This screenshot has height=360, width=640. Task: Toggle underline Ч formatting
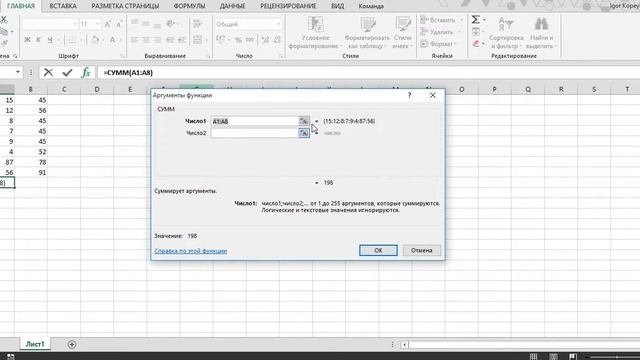50,40
